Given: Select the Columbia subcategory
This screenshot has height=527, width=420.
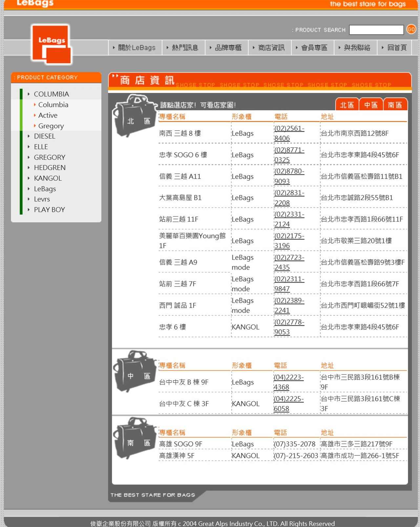Looking at the screenshot, I should tap(53, 105).
